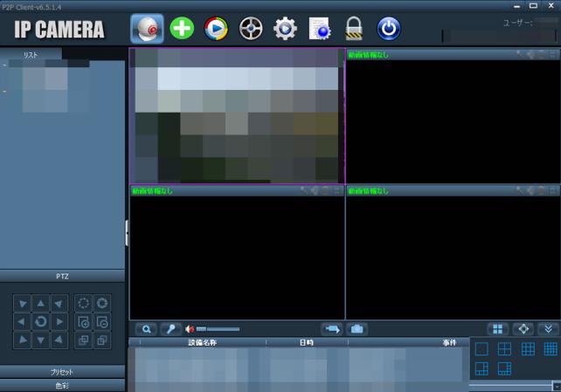Select the リスト tab
The height and width of the screenshot is (392, 561).
coord(31,55)
